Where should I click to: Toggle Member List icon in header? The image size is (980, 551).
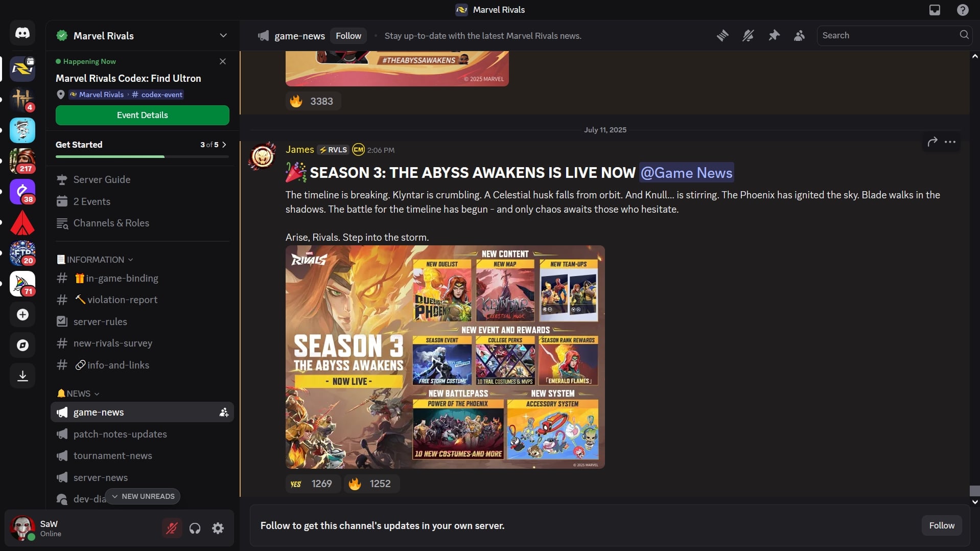(x=800, y=35)
